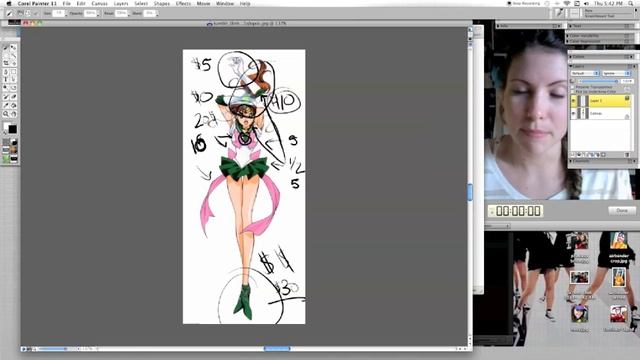Image resolution: width=640 pixels, height=360 pixels.
Task: Hide the Canvas layer eye icon
Action: pos(574,114)
